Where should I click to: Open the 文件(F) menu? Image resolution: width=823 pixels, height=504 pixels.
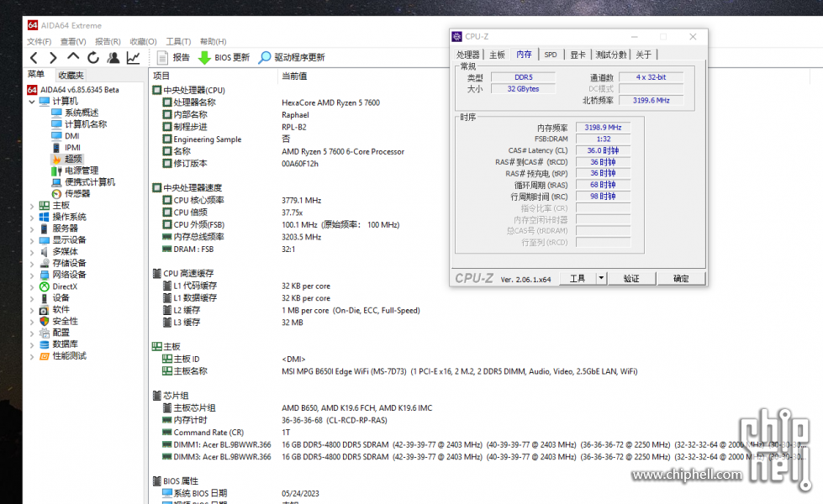point(40,41)
